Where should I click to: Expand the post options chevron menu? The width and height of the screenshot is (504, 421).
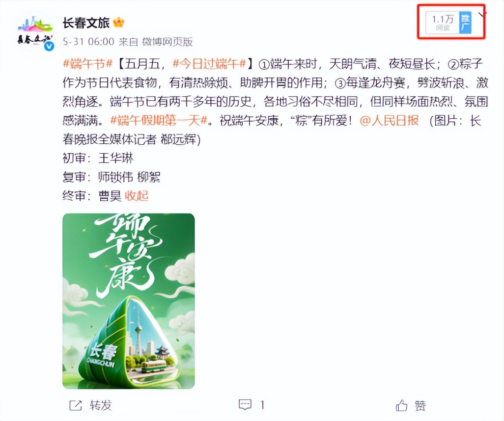482,14
